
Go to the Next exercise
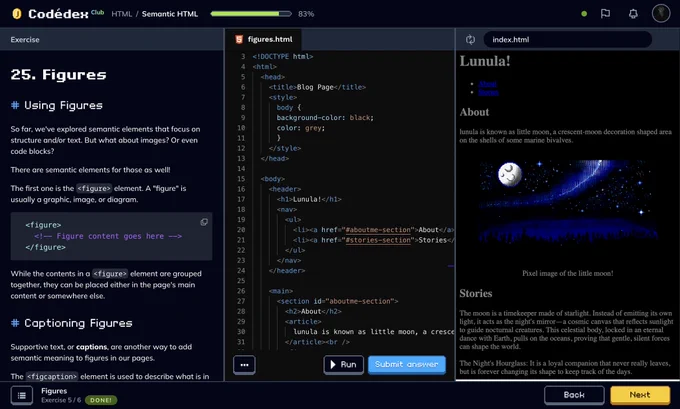click(640, 395)
